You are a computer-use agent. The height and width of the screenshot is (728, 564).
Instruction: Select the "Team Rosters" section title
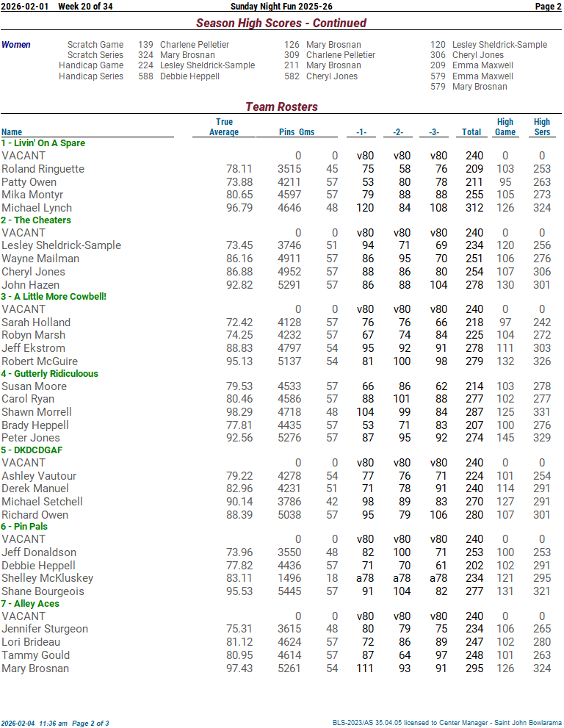281,107
